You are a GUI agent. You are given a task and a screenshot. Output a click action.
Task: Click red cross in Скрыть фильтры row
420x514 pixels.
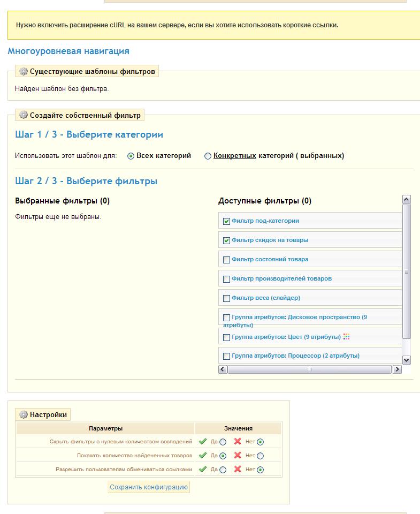(238, 442)
